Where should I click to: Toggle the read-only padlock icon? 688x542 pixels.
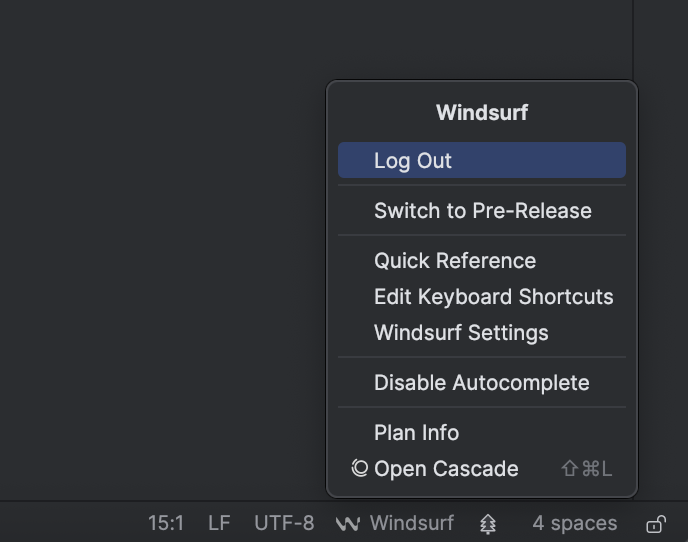pyautogui.click(x=656, y=523)
